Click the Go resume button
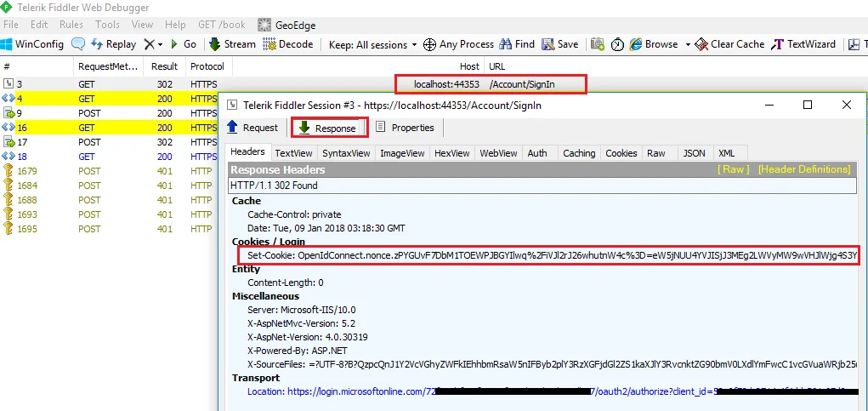Image resolution: width=868 pixels, height=411 pixels. (x=184, y=44)
